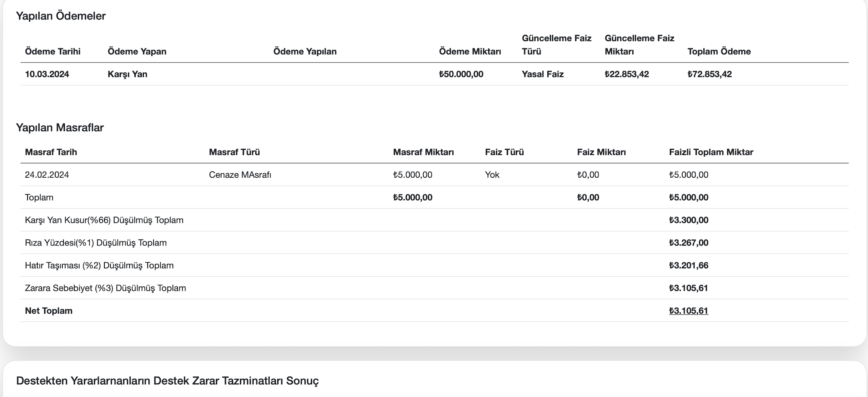Click the ₺72.853,42 total payment value
The width and height of the screenshot is (868, 397).
[709, 74]
